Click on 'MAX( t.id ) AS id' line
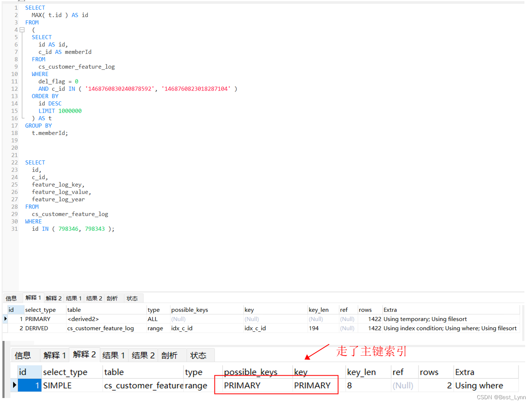The height and width of the screenshot is (404, 532). pos(60,15)
